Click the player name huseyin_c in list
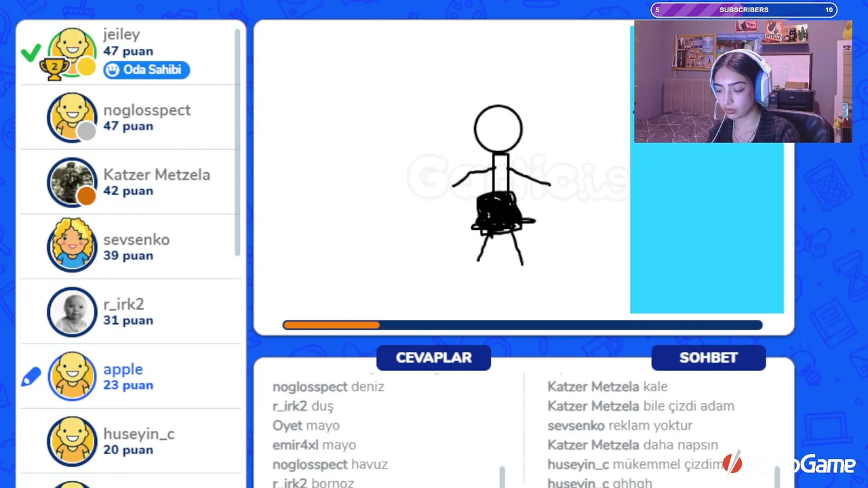Image resolution: width=868 pixels, height=488 pixels. click(x=139, y=434)
